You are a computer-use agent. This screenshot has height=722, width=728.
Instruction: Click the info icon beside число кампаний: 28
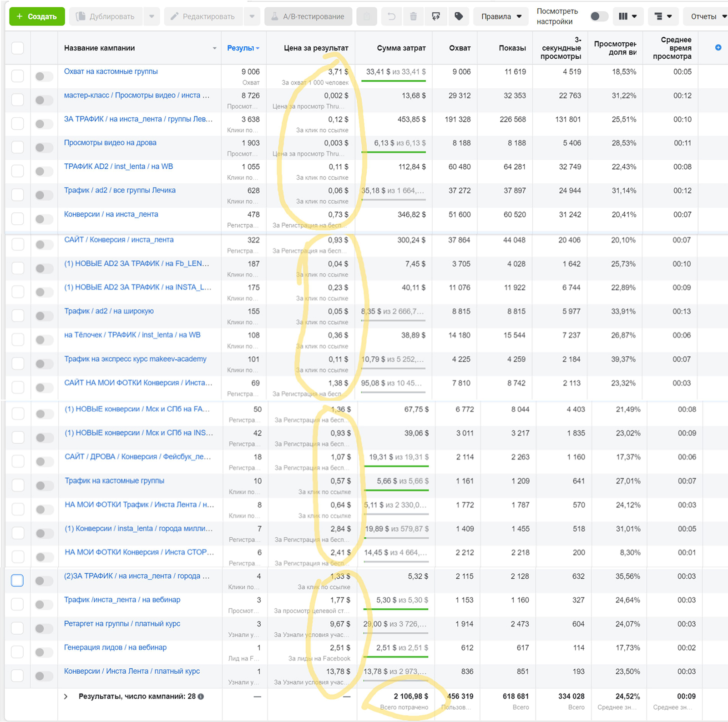pos(201,697)
